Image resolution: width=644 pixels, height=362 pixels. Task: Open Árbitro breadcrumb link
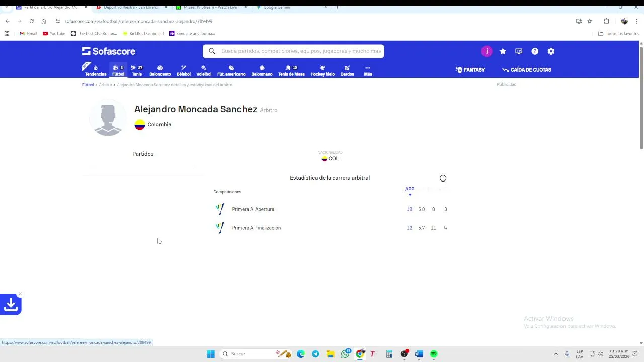pyautogui.click(x=105, y=85)
